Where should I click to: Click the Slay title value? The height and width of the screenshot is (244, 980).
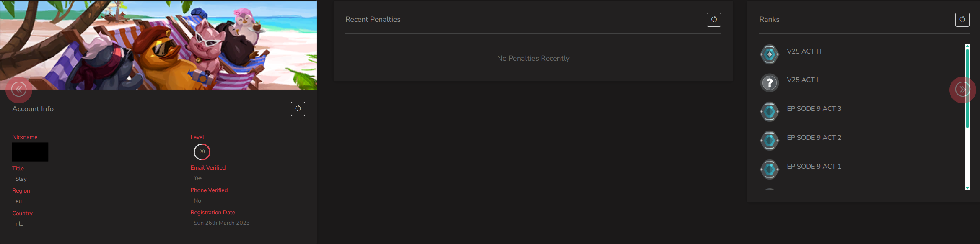coord(21,179)
